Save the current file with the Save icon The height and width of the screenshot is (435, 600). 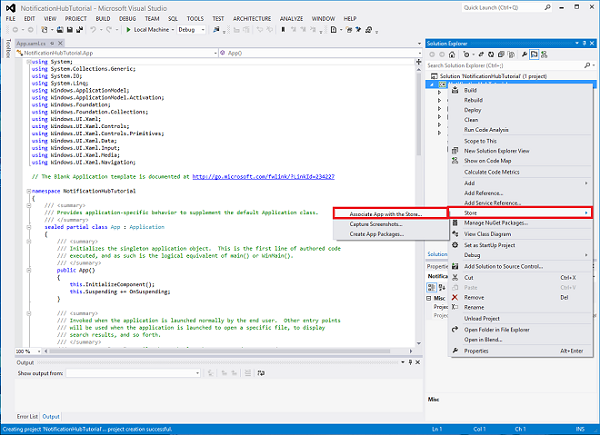[x=70, y=29]
